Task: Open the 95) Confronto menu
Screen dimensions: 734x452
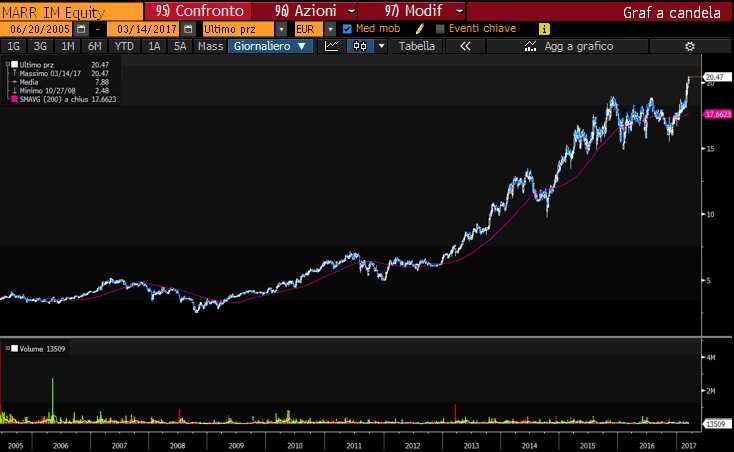Action: (199, 11)
